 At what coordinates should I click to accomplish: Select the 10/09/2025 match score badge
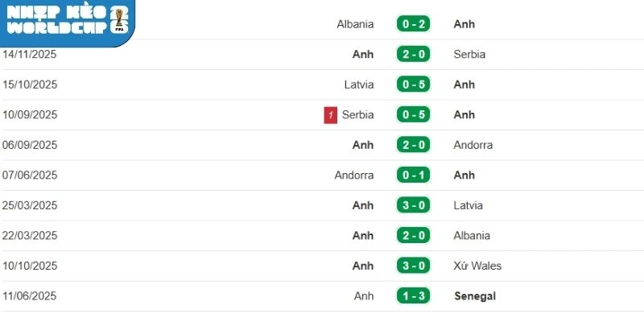414,115
